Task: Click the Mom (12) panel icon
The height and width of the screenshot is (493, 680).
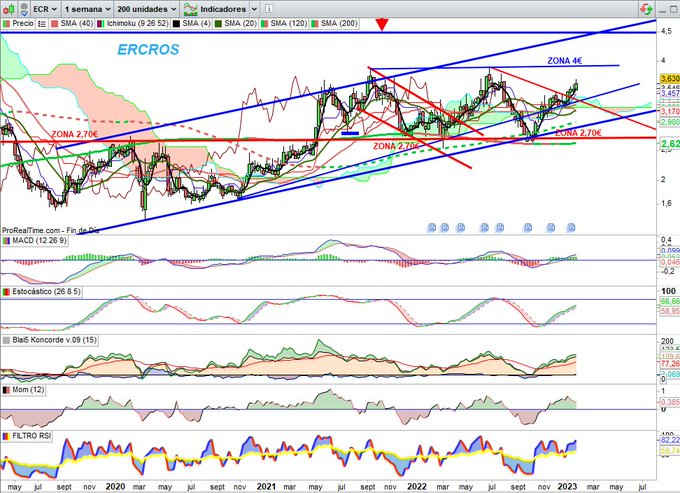Action: click(6, 390)
